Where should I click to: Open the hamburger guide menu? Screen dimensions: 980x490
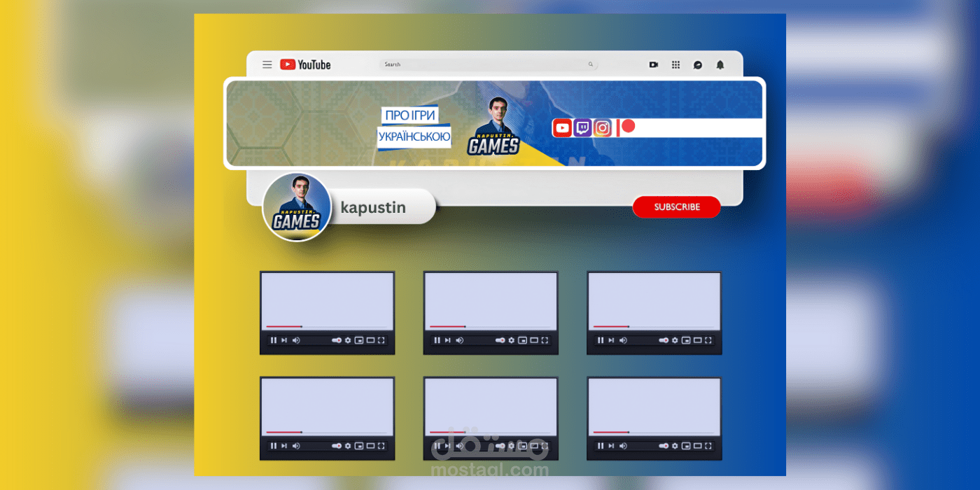click(267, 64)
